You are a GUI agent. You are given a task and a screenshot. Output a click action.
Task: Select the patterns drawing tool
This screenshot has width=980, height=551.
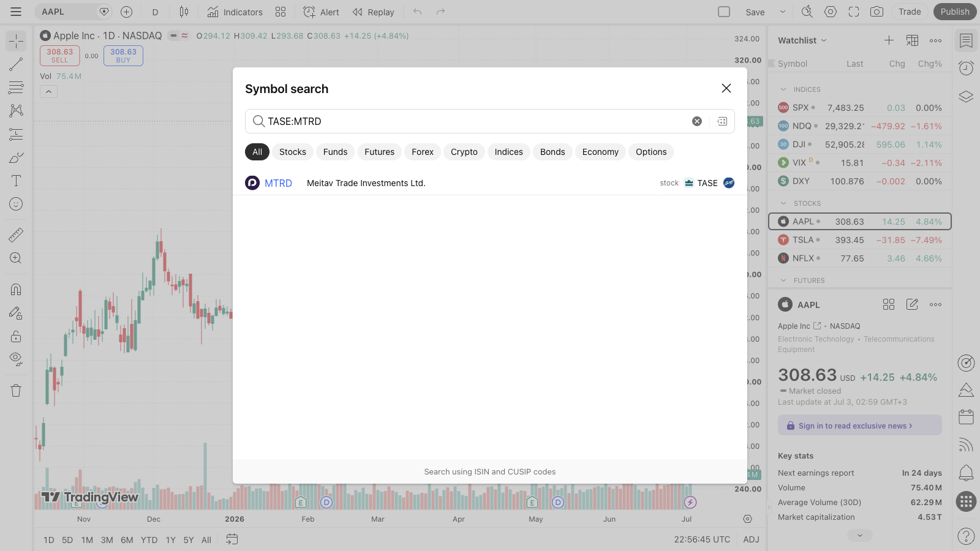(16, 111)
